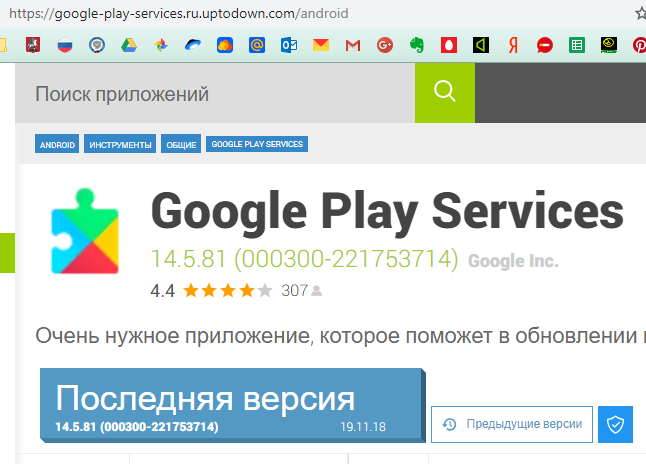Open Предыдущие версии previous versions
This screenshot has width=646, height=464.
click(x=512, y=424)
